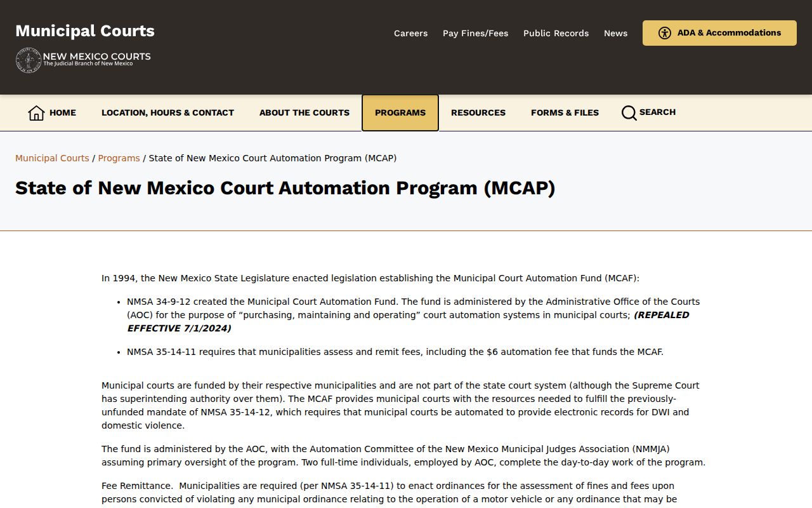Click the ADA & Accommodations button

[719, 33]
